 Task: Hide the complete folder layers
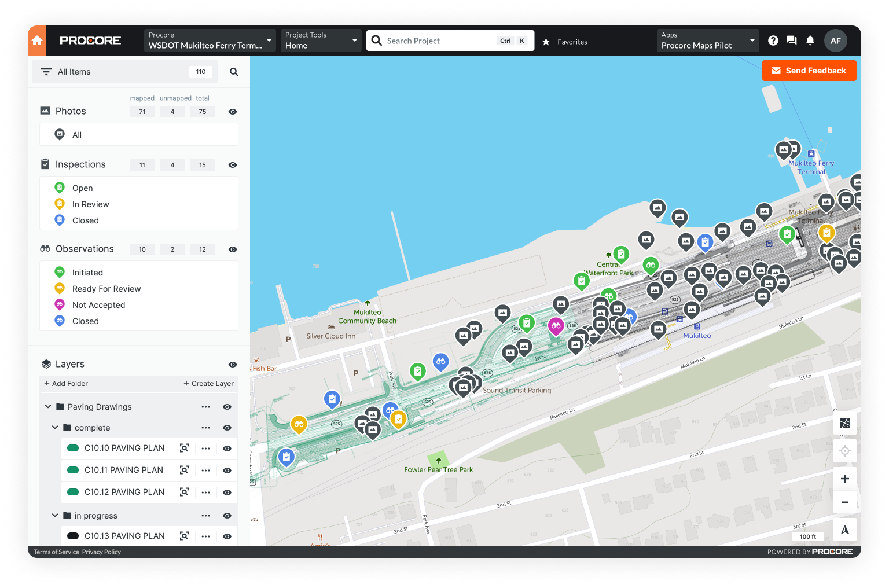point(227,428)
